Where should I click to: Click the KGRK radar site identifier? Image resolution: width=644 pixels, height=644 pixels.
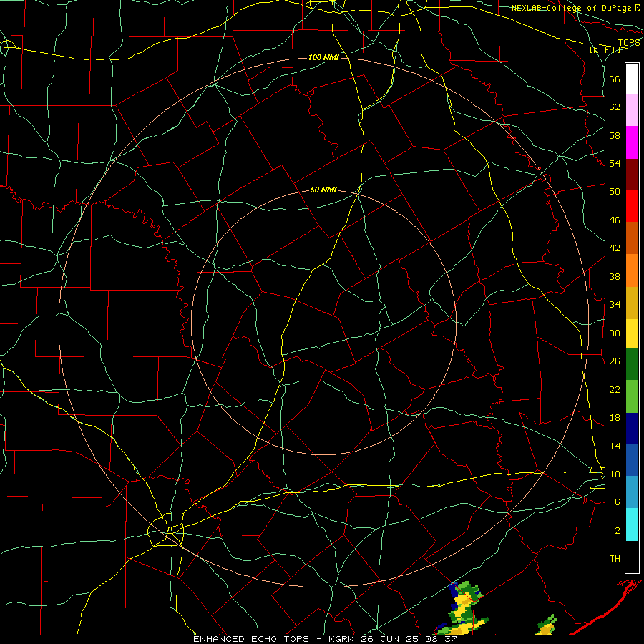click(341, 639)
